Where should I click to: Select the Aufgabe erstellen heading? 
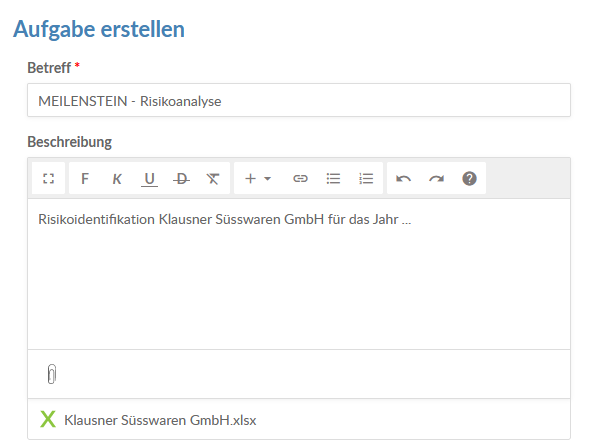click(x=99, y=29)
